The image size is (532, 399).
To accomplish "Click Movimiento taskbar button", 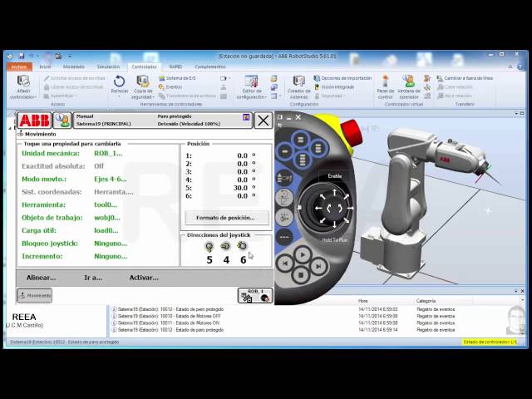I will 34,296.
